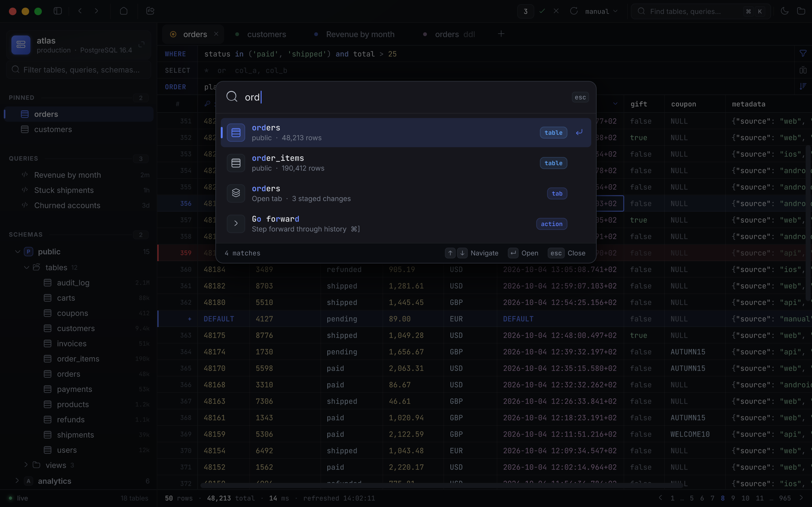This screenshot has height=507, width=812.
Task: Expand the views folder
Action: click(x=26, y=465)
